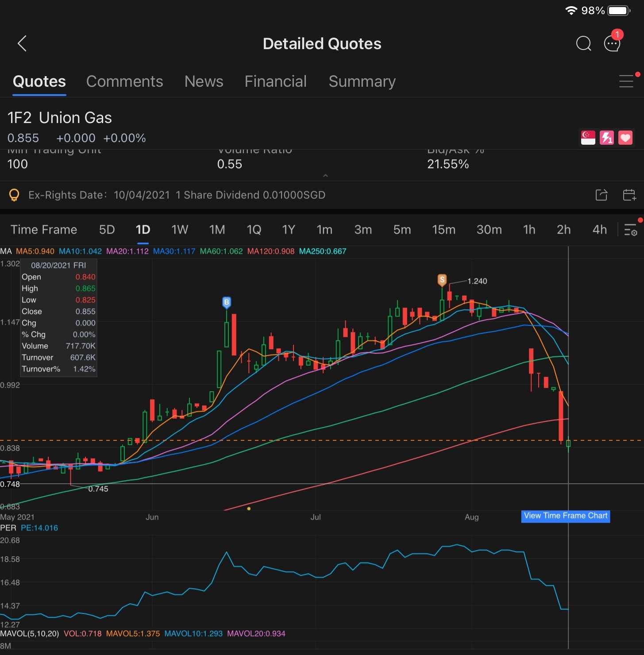Tap the Ex-Rights Date dividend notice

tap(177, 195)
